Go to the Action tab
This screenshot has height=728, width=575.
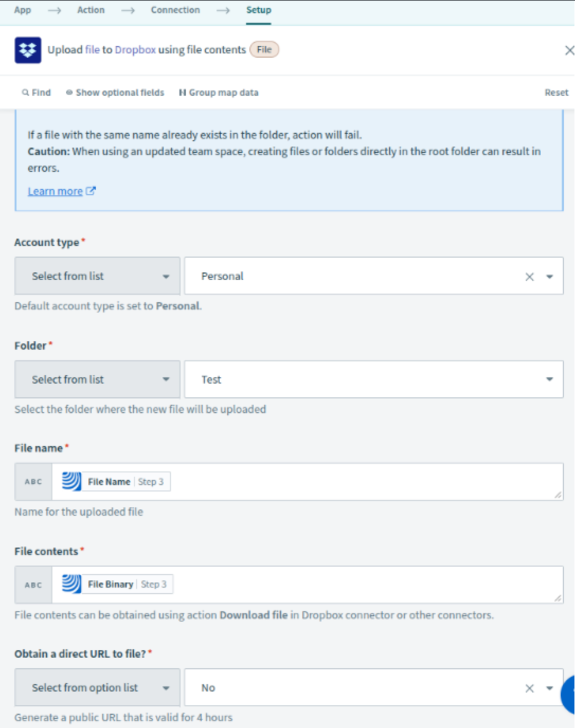coord(91,10)
